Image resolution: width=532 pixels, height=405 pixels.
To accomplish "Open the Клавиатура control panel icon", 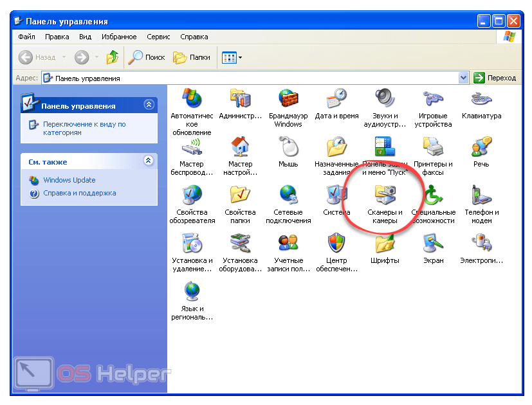I will click(481, 100).
